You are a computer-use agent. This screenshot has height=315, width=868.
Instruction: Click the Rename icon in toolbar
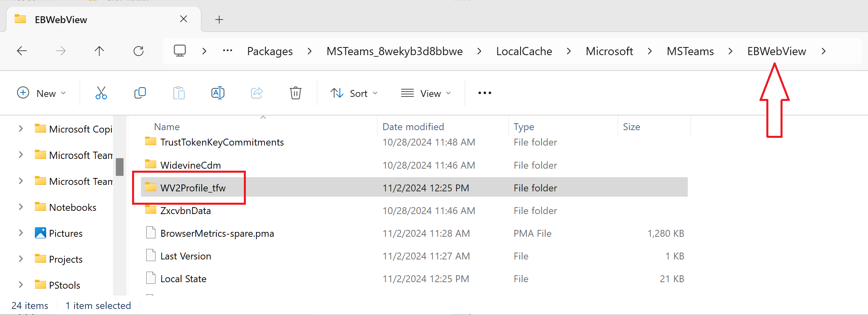click(x=218, y=93)
